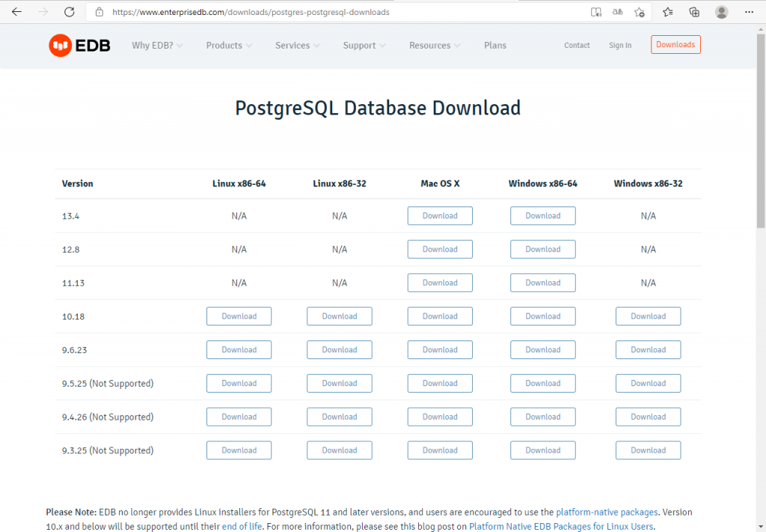Download 9.5.25 for Windows x86-64

(x=543, y=384)
